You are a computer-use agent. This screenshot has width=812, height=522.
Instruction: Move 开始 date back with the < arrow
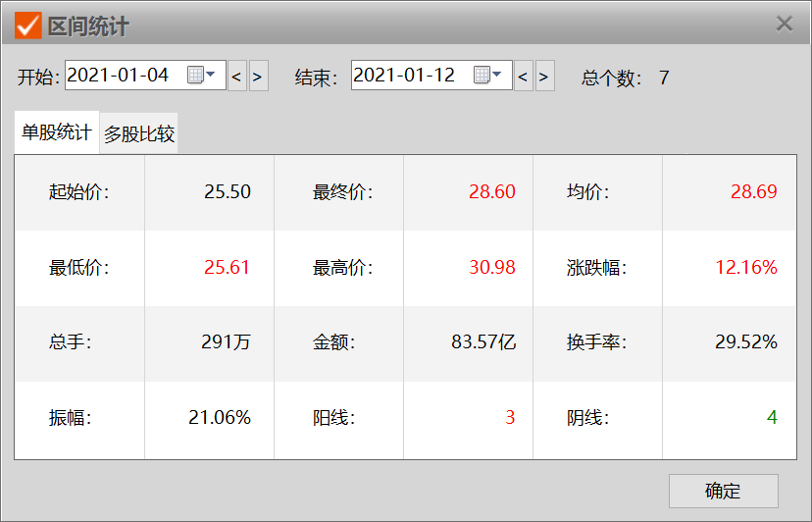(236, 76)
